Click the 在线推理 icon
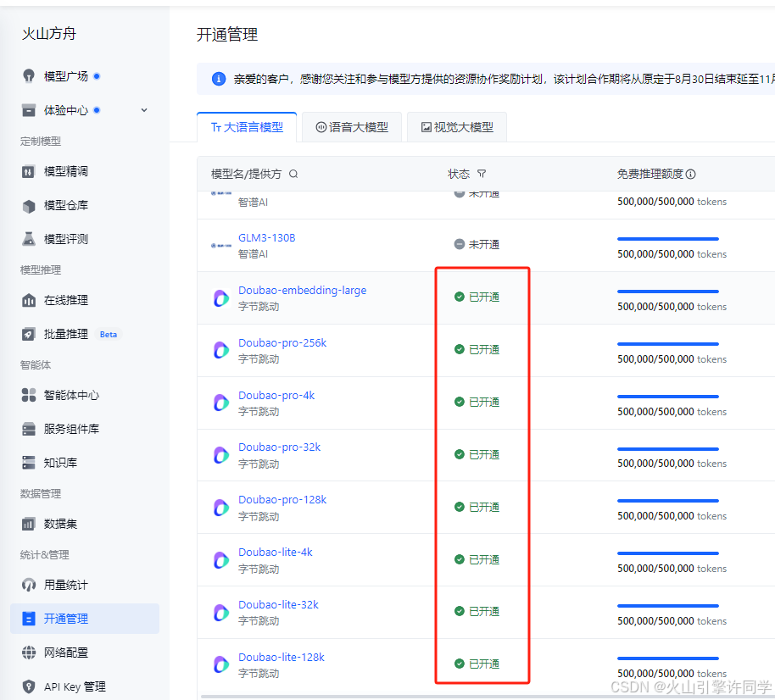775x700 pixels. tap(29, 300)
